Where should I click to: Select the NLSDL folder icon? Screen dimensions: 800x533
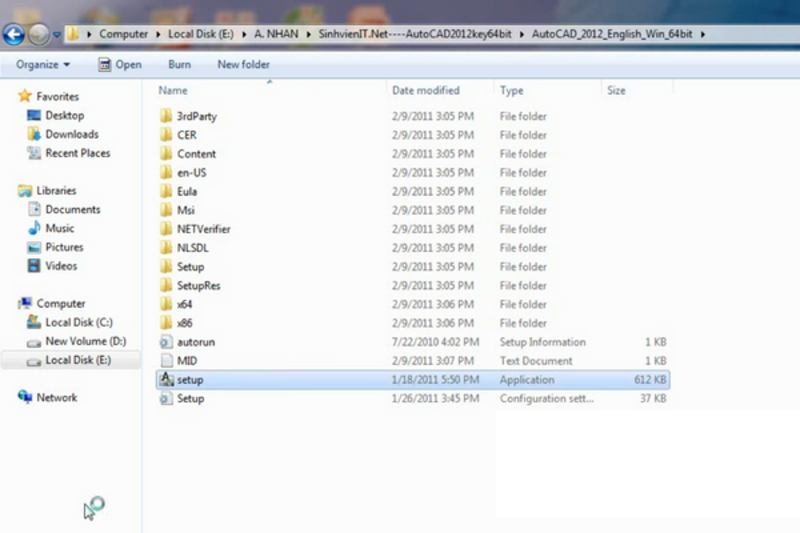pyautogui.click(x=166, y=248)
